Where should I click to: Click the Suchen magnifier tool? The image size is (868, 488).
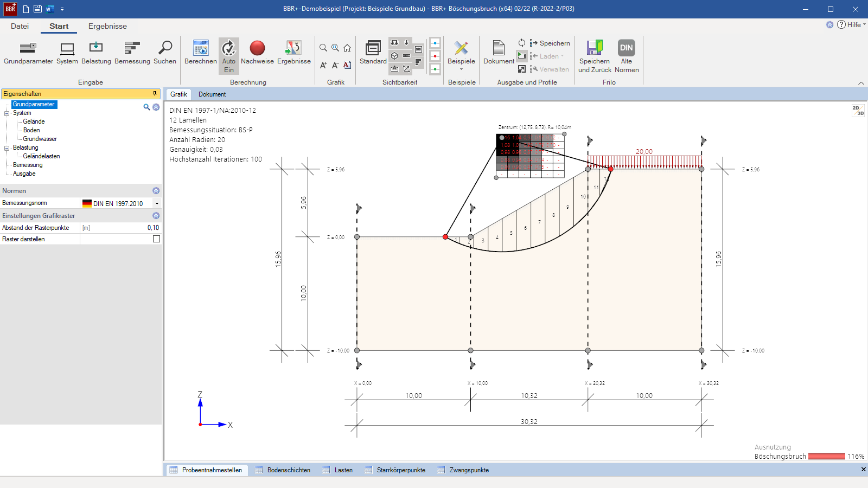coord(165,53)
